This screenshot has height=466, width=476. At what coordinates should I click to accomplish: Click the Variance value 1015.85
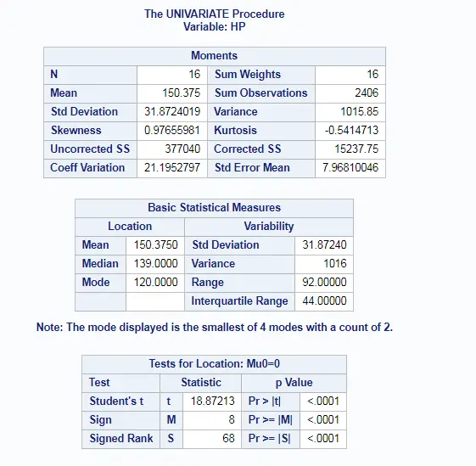coord(360,111)
